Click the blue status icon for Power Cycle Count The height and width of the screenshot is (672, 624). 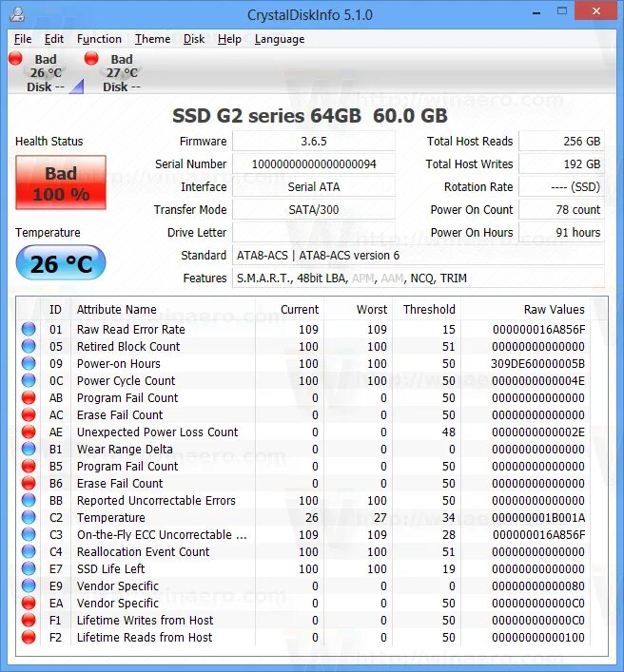click(29, 380)
